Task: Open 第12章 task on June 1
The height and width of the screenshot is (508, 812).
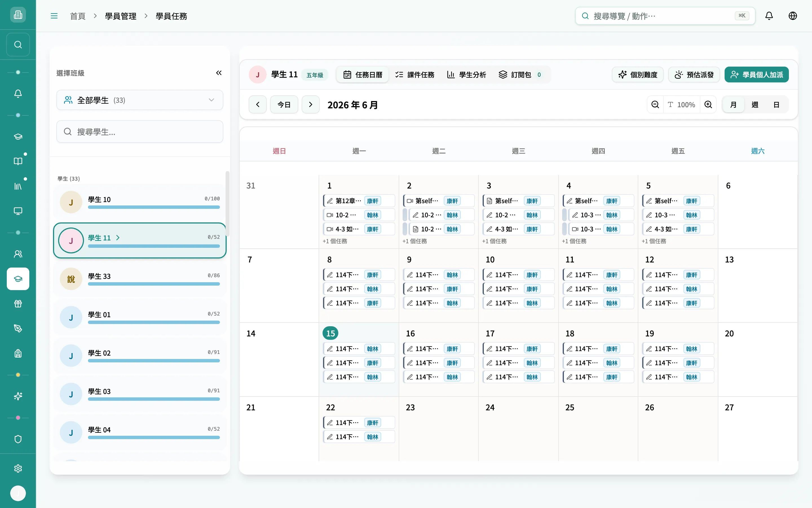Action: click(x=359, y=201)
